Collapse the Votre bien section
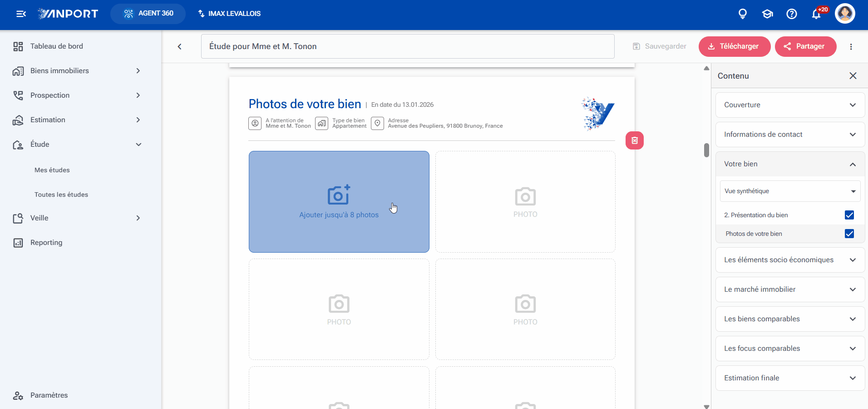The width and height of the screenshot is (868, 409). 790,164
